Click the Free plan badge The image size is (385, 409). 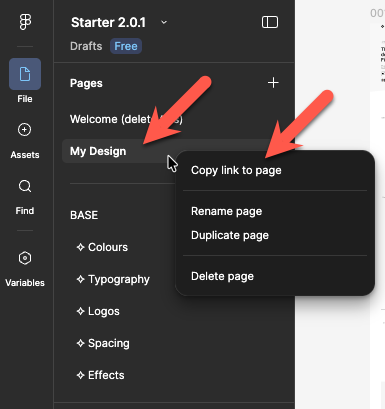(126, 46)
